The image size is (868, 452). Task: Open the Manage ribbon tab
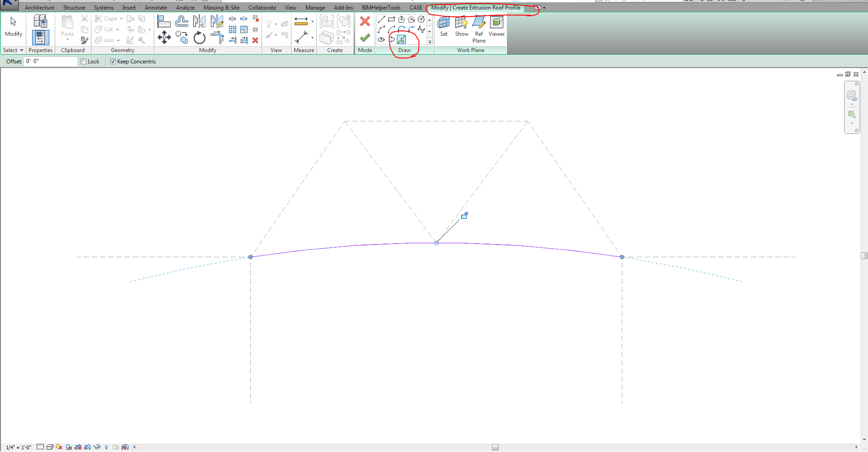click(x=315, y=8)
